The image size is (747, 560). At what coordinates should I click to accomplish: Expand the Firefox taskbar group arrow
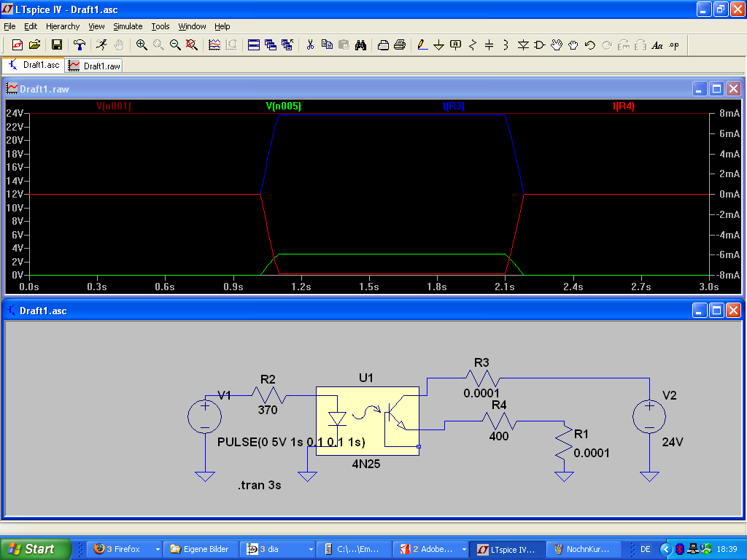(x=158, y=550)
